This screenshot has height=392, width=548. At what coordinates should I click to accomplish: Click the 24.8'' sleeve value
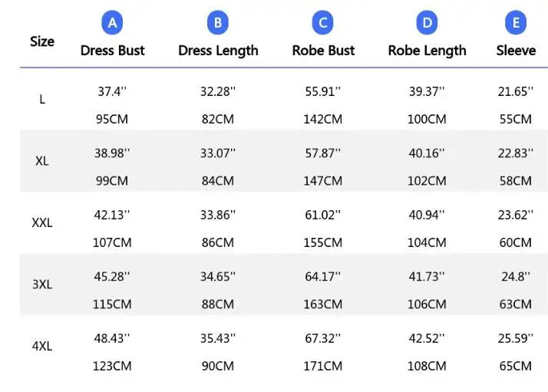pos(516,277)
